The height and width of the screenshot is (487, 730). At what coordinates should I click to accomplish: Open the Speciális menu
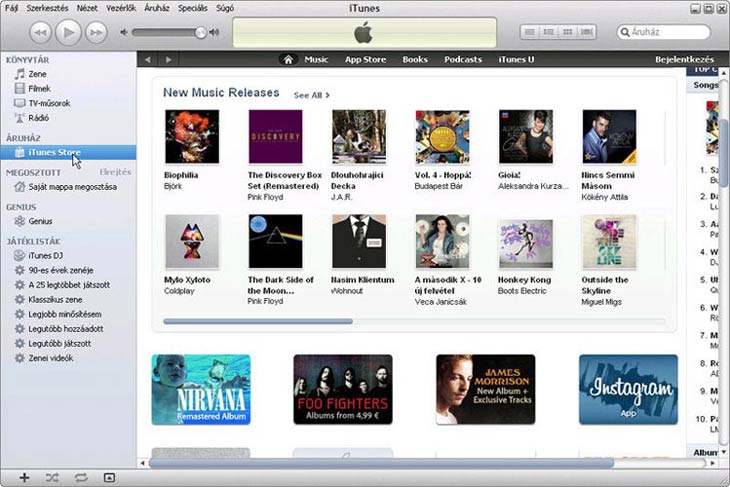(x=193, y=8)
